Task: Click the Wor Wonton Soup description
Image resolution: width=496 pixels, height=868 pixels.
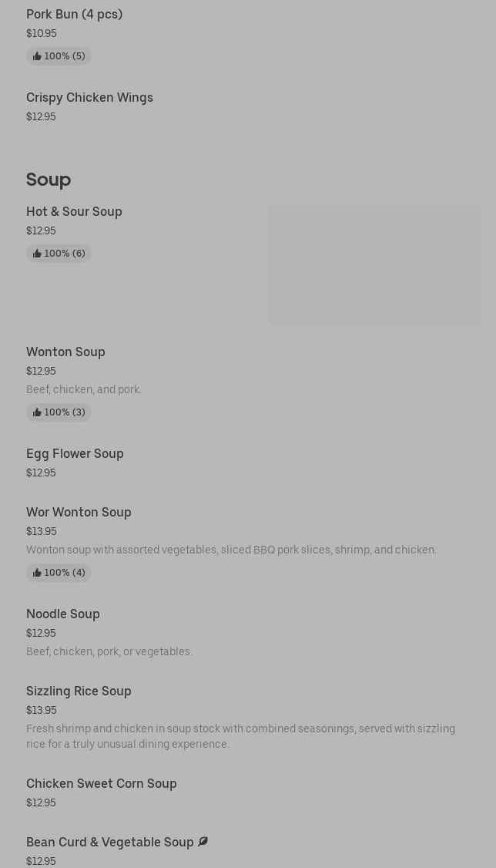Action: coord(231,550)
